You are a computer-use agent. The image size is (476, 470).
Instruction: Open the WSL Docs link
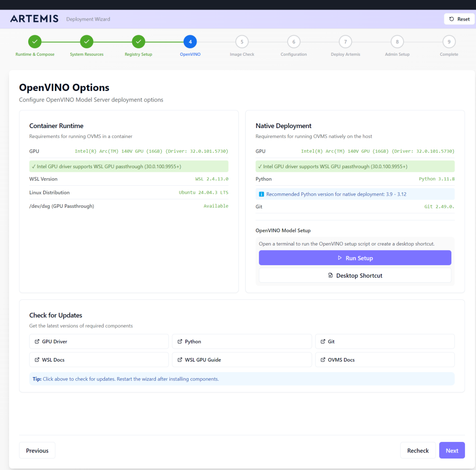click(x=99, y=360)
